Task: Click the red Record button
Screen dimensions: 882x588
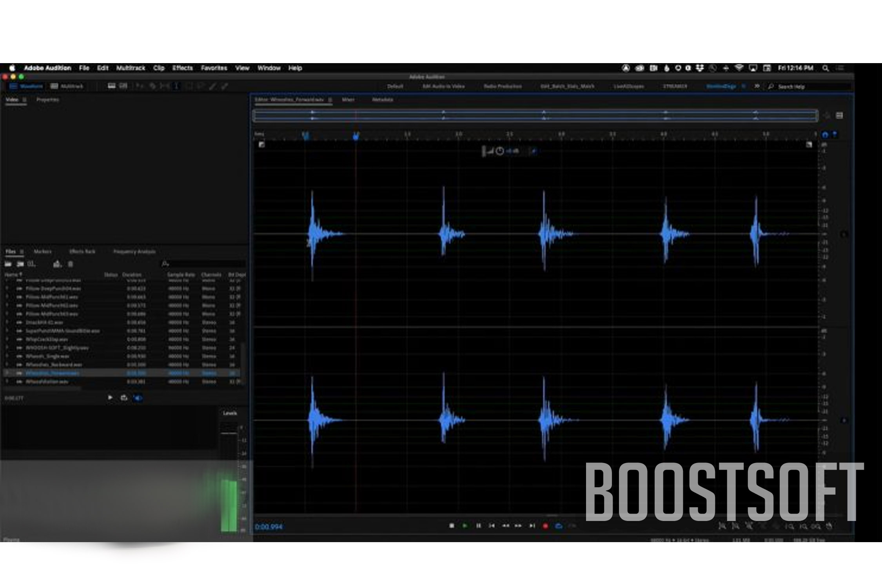Action: (545, 526)
